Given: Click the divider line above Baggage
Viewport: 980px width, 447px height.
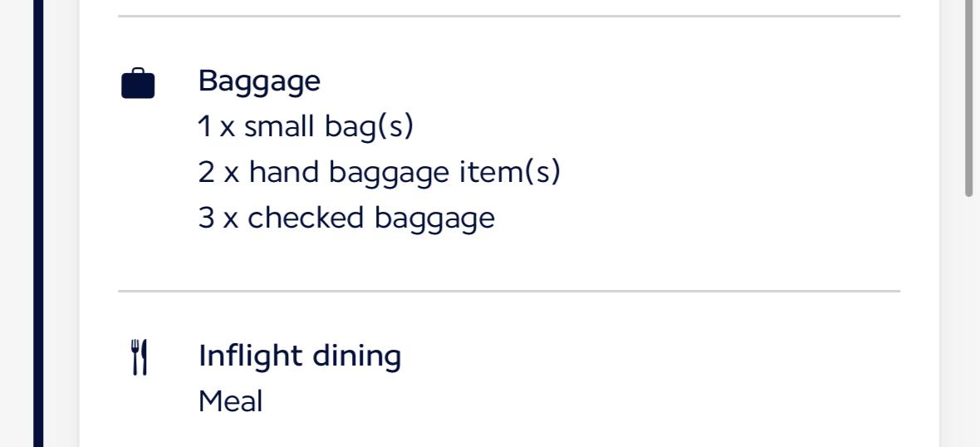Looking at the screenshot, I should click(508, 16).
